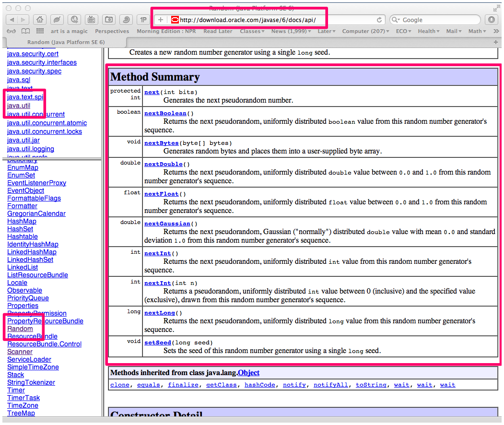Click the 1Password toolbar button

[x=143, y=20]
